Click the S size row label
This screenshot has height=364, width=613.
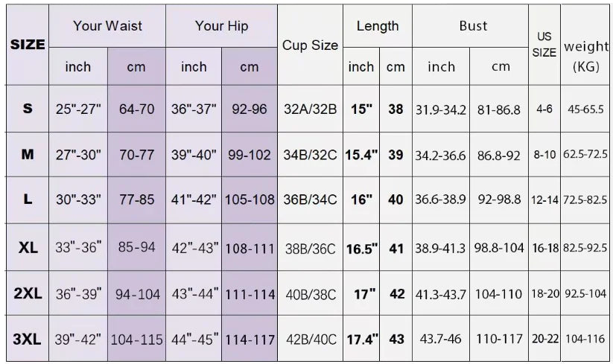click(28, 109)
